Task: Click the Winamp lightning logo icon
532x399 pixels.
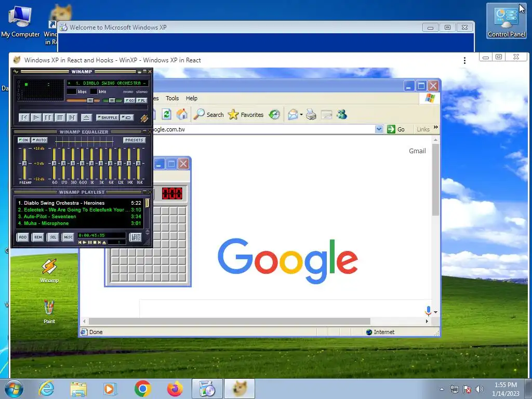Action: pos(144,118)
